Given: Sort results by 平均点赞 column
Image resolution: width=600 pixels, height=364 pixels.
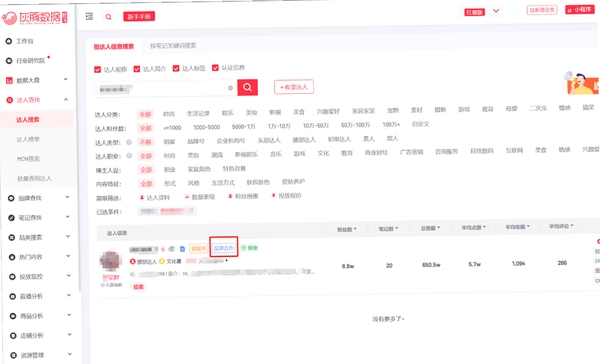Looking at the screenshot, I should [x=473, y=227].
